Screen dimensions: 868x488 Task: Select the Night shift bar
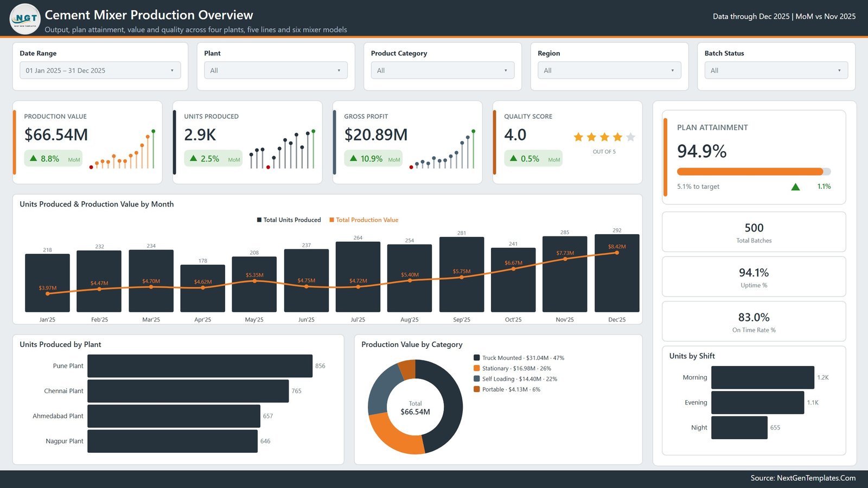pyautogui.click(x=739, y=428)
